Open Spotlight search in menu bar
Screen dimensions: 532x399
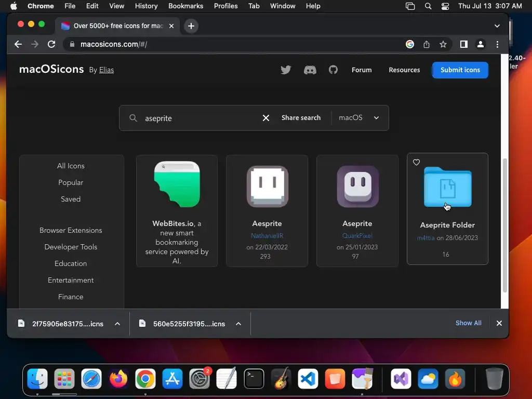pyautogui.click(x=428, y=6)
